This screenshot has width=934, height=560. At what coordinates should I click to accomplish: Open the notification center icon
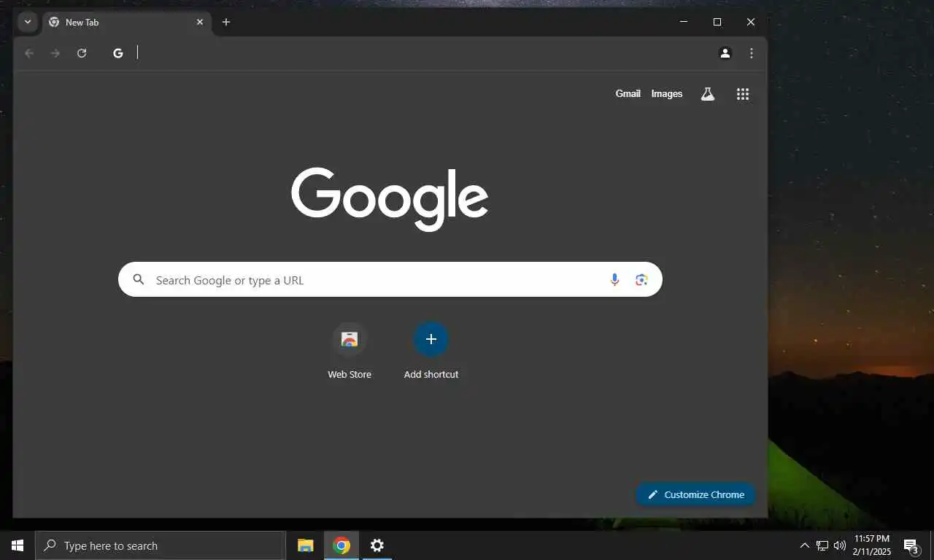click(x=911, y=545)
